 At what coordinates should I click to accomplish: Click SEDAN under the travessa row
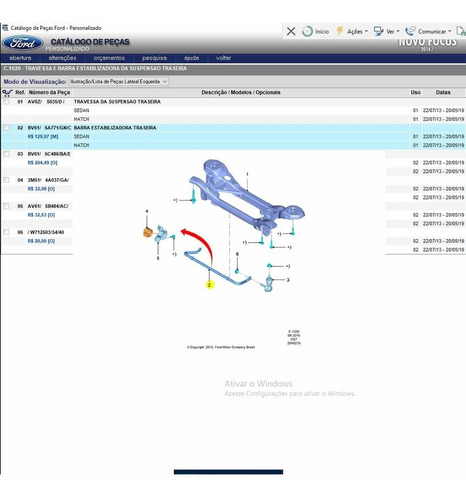click(x=82, y=110)
